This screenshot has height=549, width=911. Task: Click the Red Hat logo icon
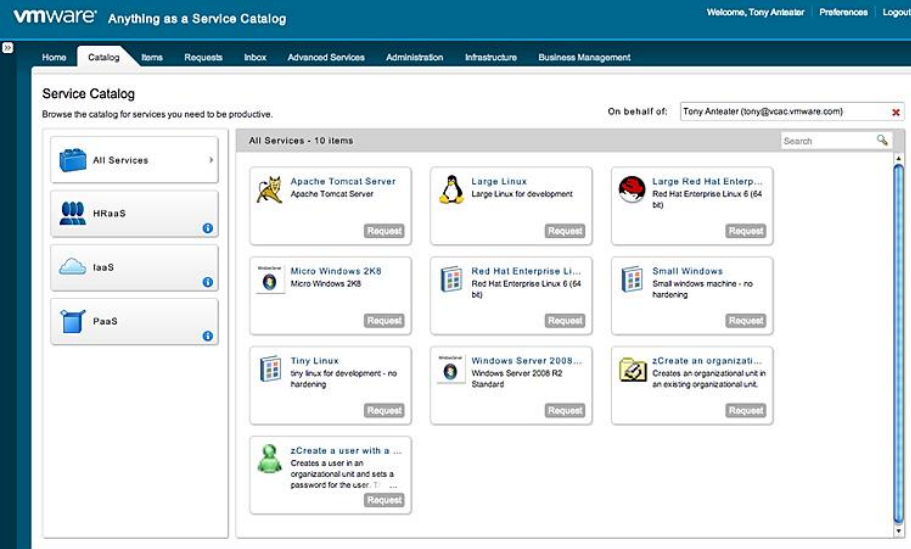pos(631,189)
